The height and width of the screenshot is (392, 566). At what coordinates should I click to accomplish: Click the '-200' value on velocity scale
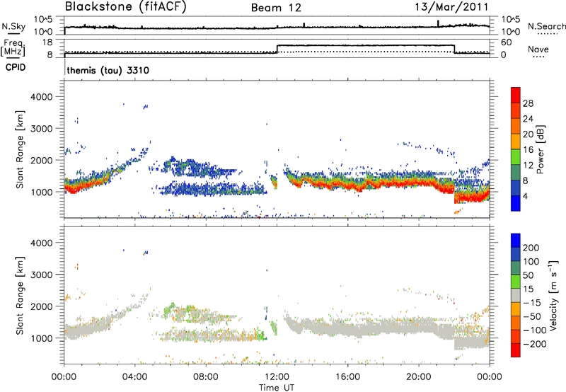pos(534,344)
